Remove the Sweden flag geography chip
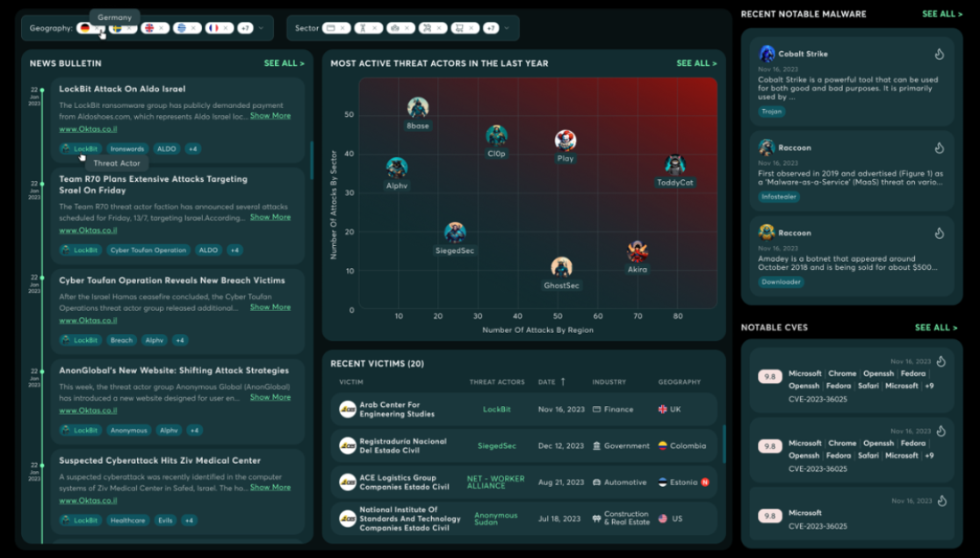The height and width of the screenshot is (558, 980). click(129, 28)
